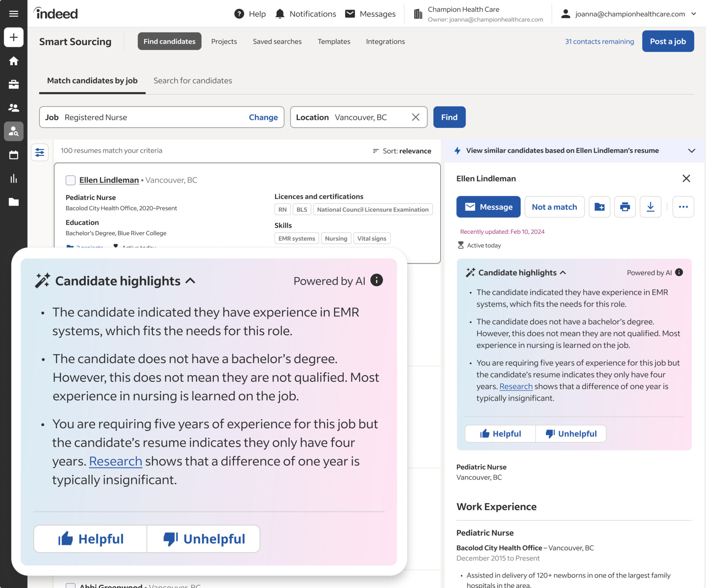Download Ellen Lindleman's resume
The image size is (706, 588).
pyautogui.click(x=650, y=207)
